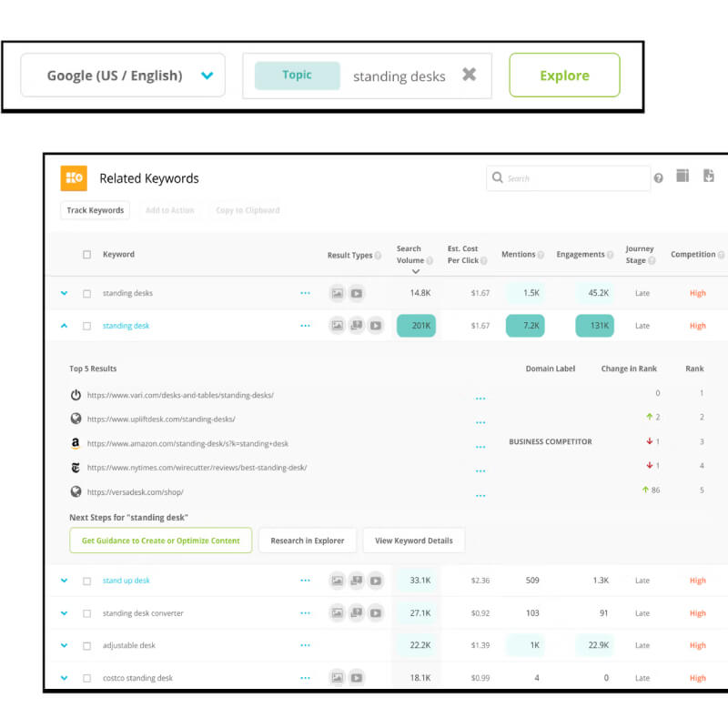Click the orange Related Keywords logo icon

click(74, 177)
